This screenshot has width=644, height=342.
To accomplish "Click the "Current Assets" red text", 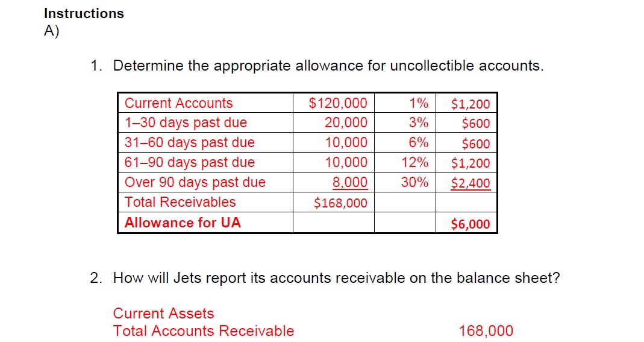I will pos(163,314).
